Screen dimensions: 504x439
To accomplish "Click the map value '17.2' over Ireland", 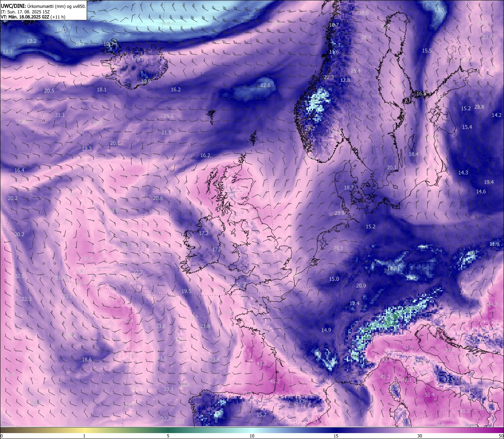I will pos(204,233).
